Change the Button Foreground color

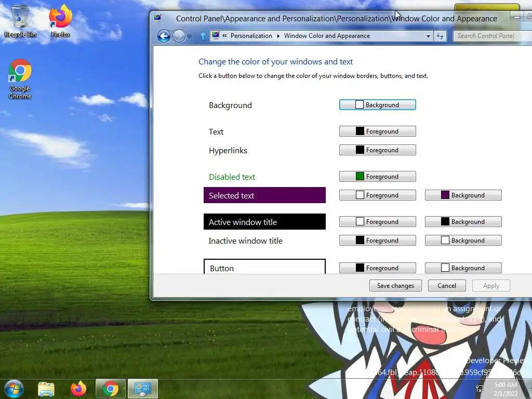click(377, 268)
